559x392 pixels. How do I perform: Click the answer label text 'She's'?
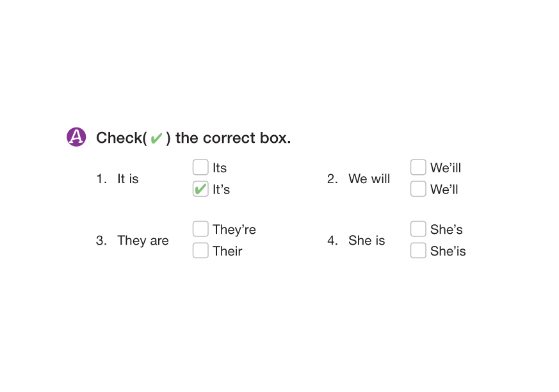(x=446, y=230)
